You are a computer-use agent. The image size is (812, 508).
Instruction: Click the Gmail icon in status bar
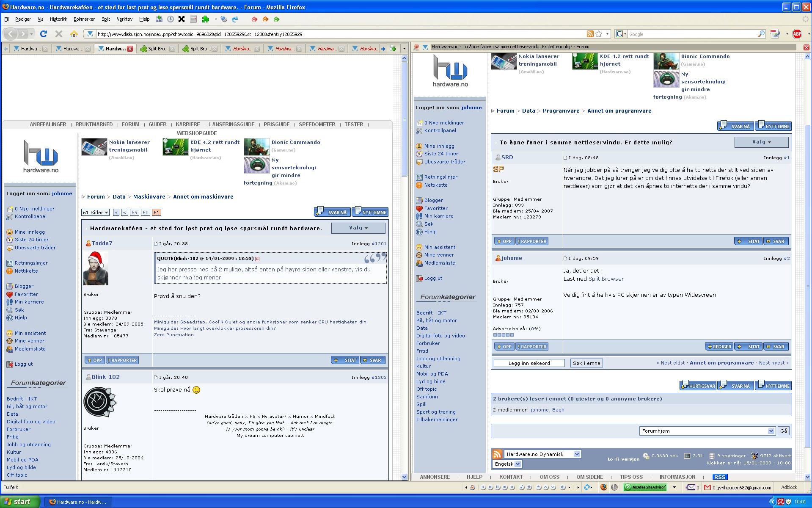707,488
